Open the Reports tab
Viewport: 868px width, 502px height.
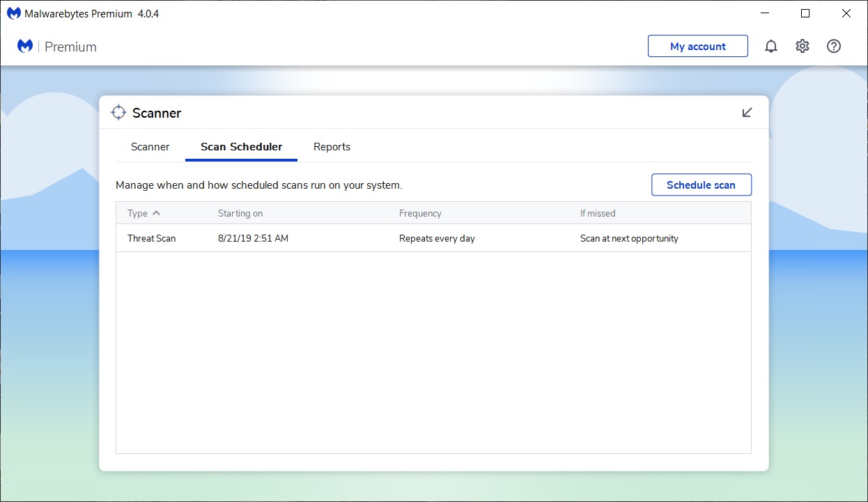332,147
